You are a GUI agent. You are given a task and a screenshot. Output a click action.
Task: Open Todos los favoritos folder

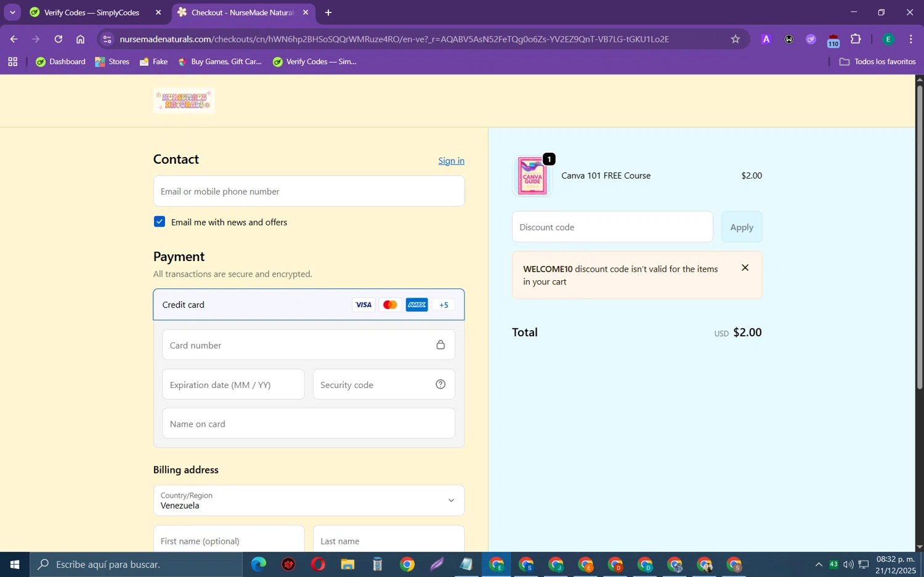click(x=877, y=62)
